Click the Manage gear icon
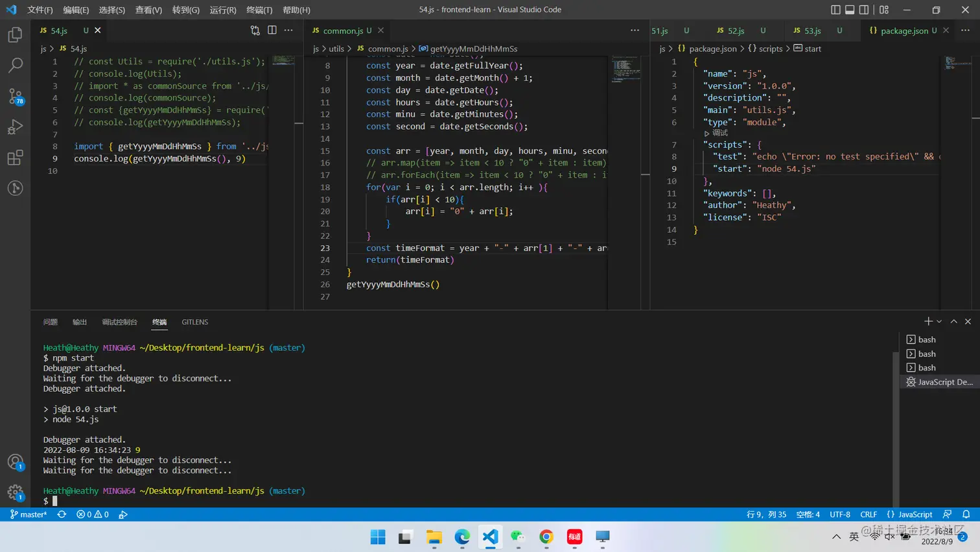The image size is (980, 552). click(15, 492)
